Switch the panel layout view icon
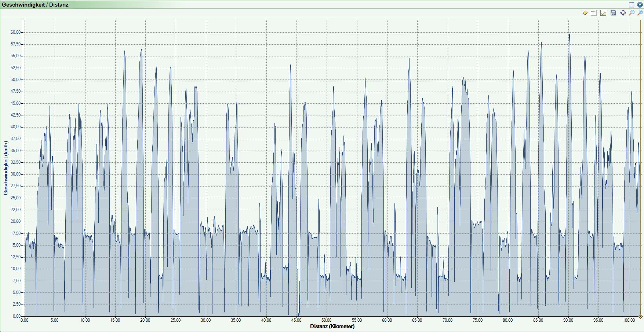This screenshot has height=332, width=644. tap(632, 5)
